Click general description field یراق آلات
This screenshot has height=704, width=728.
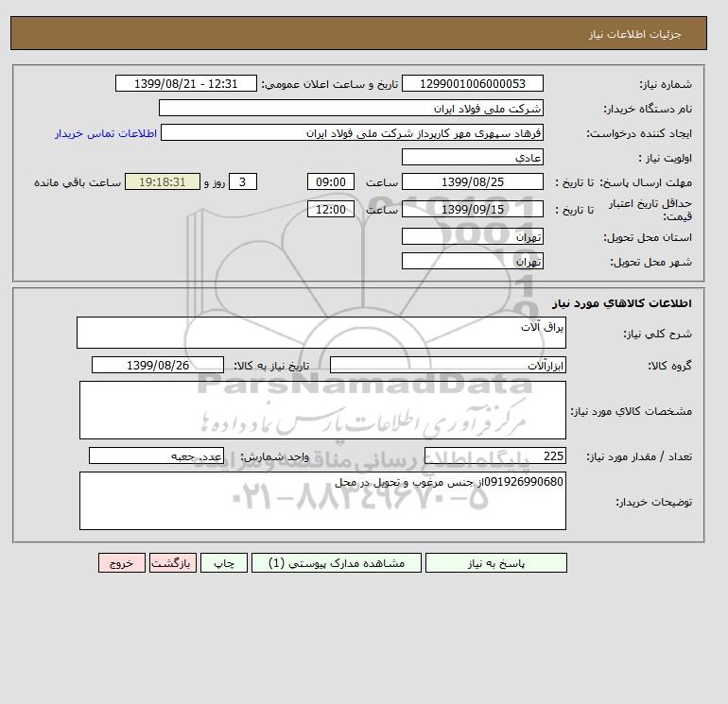coord(321,333)
